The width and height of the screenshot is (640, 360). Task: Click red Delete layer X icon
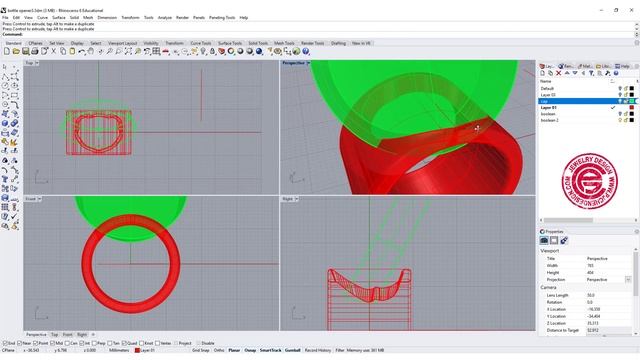(559, 73)
